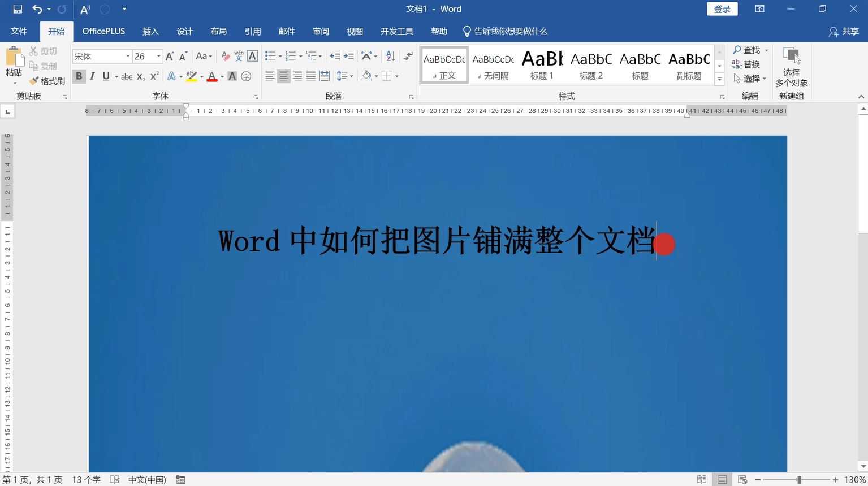The image size is (868, 486).
Task: Open the phonetic guide (wén) tool
Action: click(239, 57)
